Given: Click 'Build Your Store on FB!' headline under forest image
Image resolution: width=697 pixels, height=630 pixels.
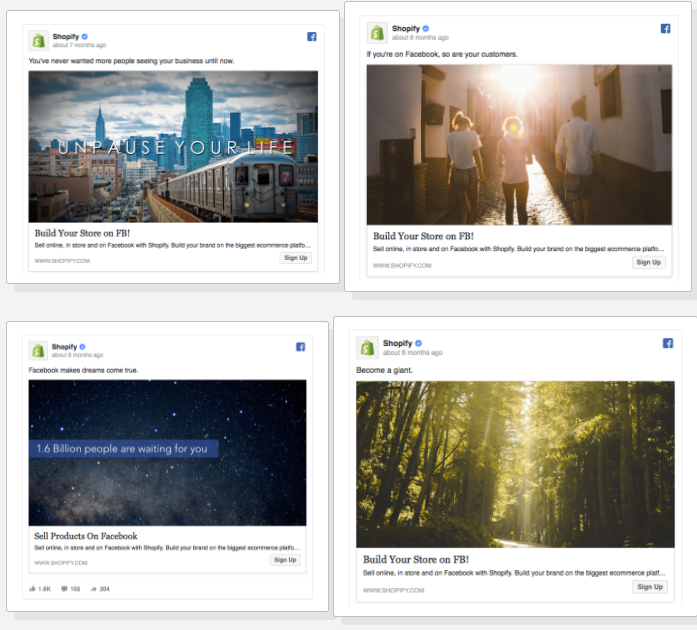Looking at the screenshot, I should point(416,560).
